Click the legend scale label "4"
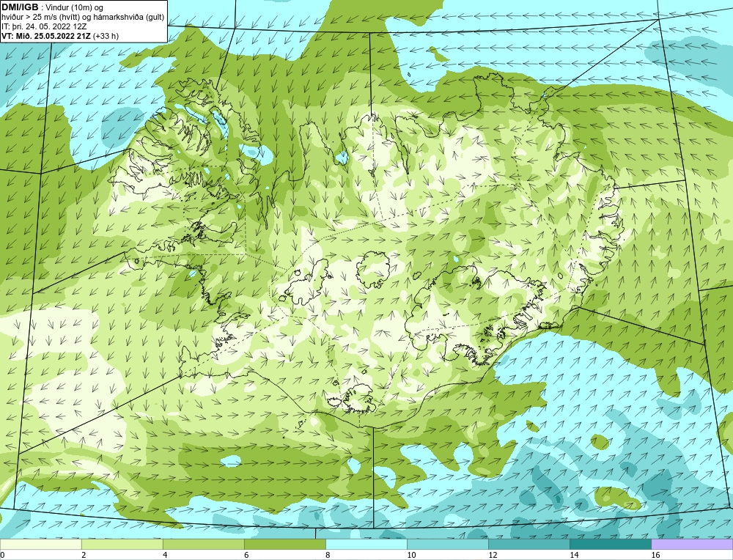The width and height of the screenshot is (733, 560). 165,555
